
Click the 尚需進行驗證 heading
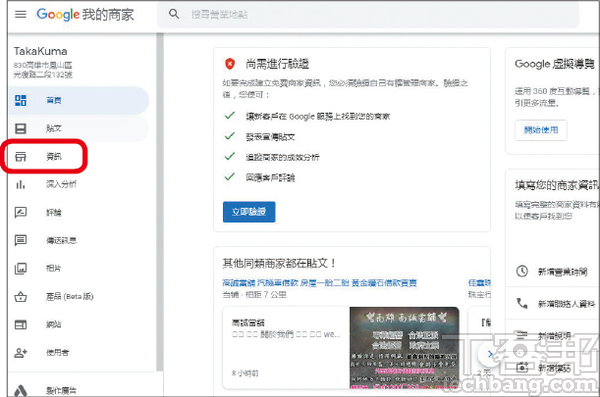click(x=277, y=64)
